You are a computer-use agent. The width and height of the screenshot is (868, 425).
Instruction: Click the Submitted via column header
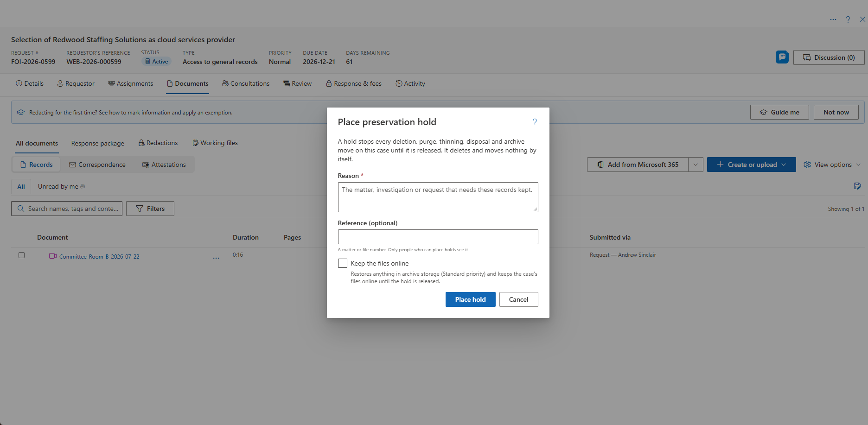[610, 237]
